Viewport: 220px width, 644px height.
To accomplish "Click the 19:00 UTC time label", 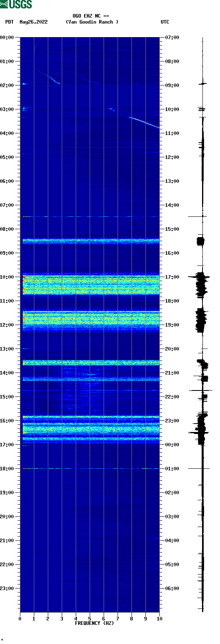I will click(x=172, y=325).
